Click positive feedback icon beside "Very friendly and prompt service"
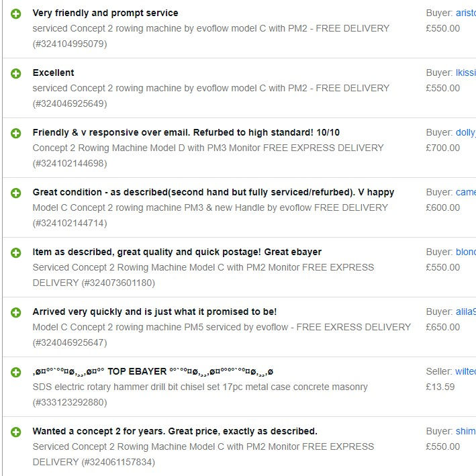Image resolution: width=476 pixels, height=476 pixels. point(16,13)
